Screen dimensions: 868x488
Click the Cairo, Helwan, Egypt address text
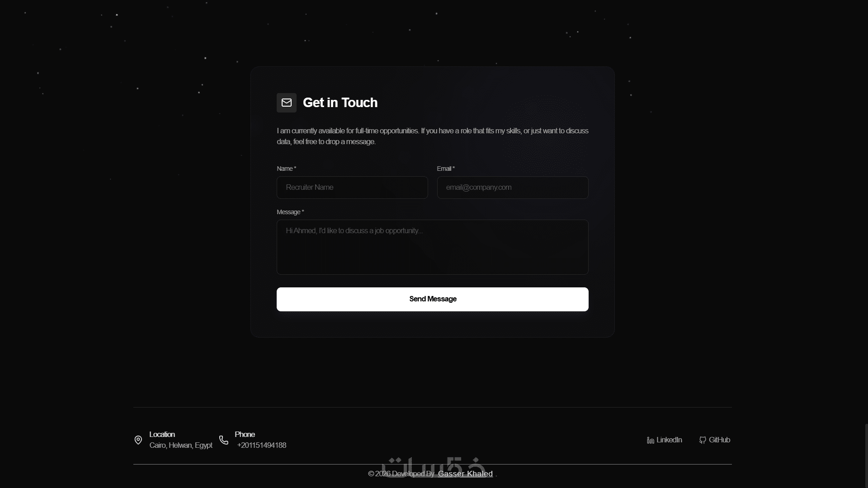click(181, 445)
